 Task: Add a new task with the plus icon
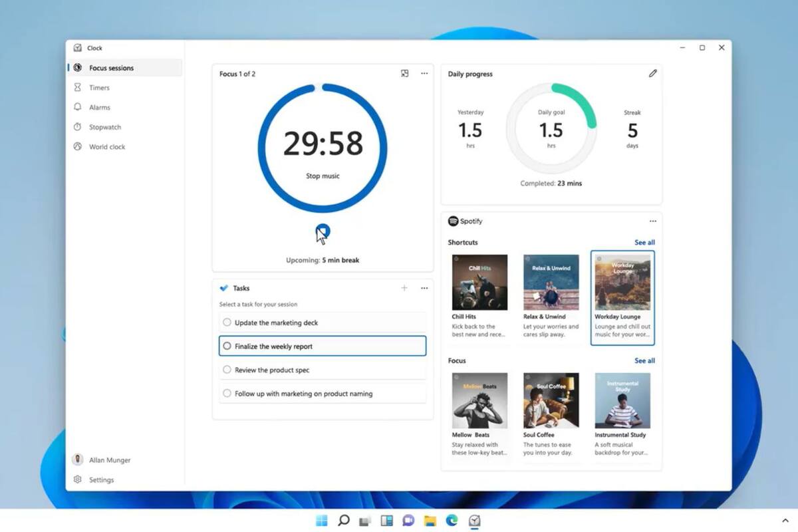404,288
